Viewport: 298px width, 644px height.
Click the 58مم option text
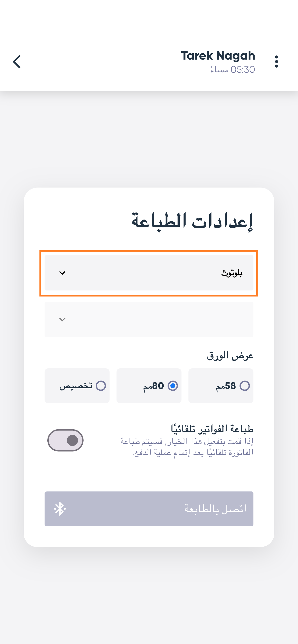tap(226, 386)
